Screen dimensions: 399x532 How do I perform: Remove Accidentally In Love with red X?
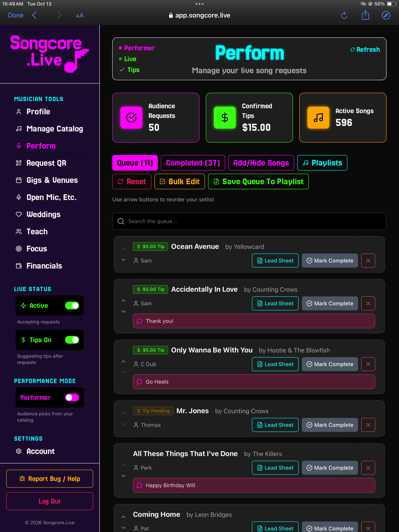pyautogui.click(x=368, y=303)
